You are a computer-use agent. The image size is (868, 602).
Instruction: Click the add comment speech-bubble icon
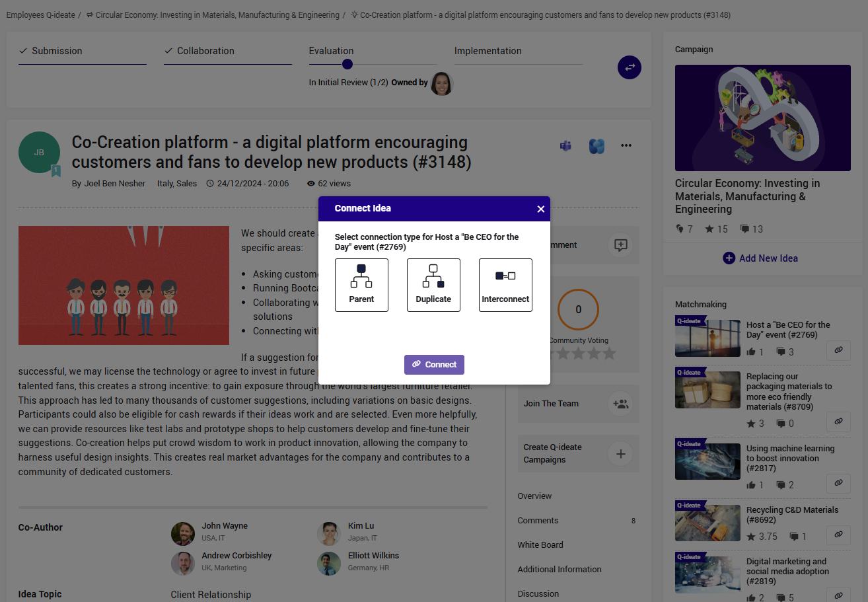tap(620, 245)
